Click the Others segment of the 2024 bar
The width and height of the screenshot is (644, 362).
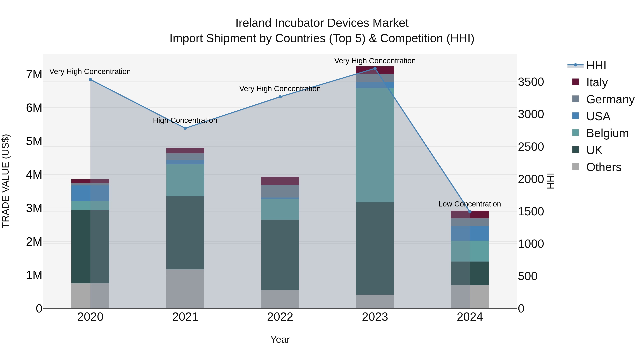coord(470,297)
